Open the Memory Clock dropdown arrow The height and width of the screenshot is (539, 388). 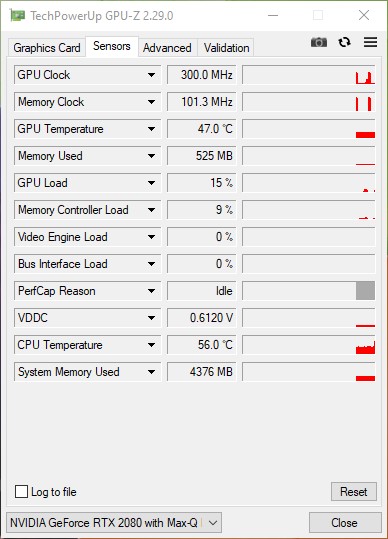click(x=151, y=102)
